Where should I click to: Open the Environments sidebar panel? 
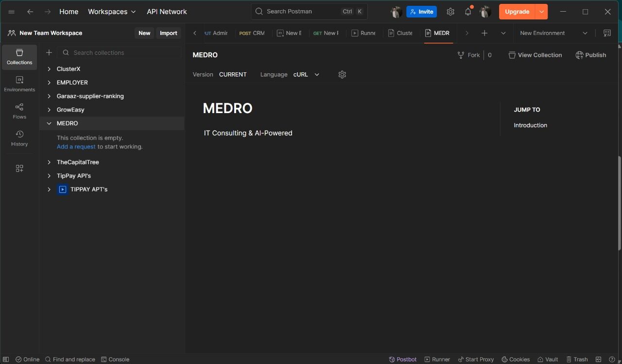click(19, 83)
